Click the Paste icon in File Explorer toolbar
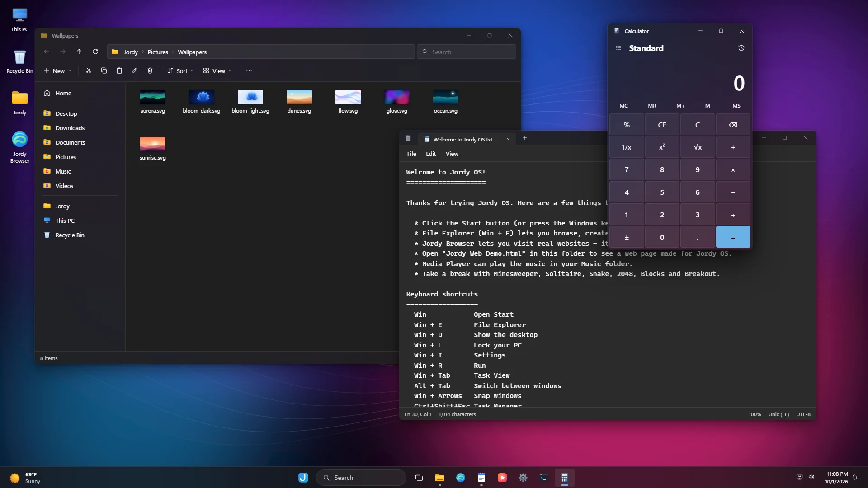868x488 pixels. 119,71
